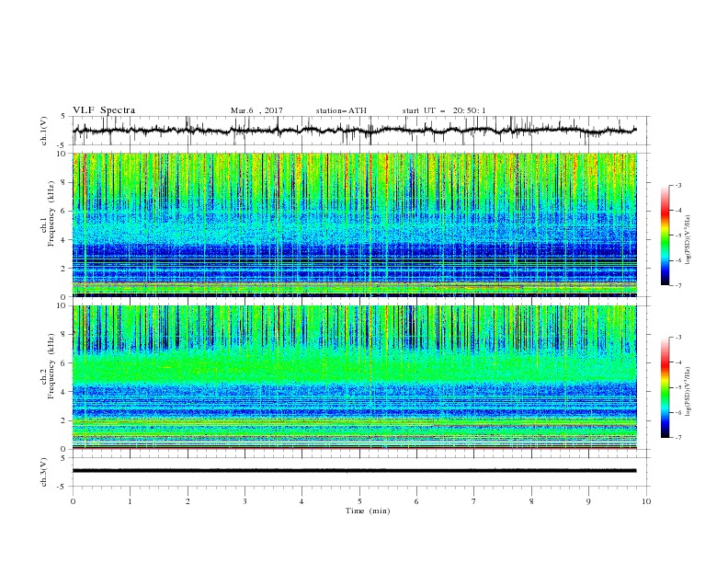Click the "-5" tick on ch.1 colorbar
The image size is (728, 563).
[678, 236]
